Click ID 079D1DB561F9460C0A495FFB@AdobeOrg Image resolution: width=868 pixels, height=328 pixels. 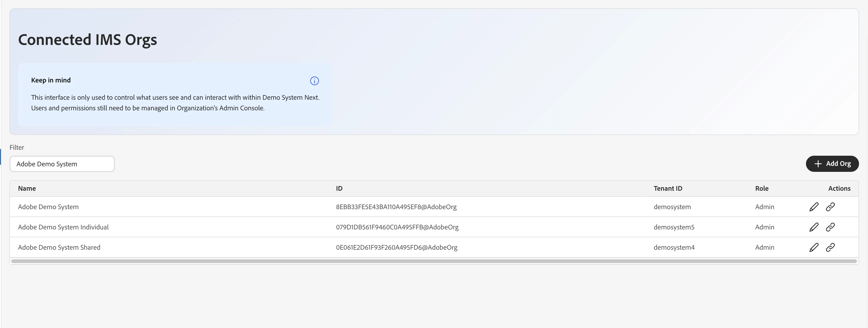coord(397,227)
